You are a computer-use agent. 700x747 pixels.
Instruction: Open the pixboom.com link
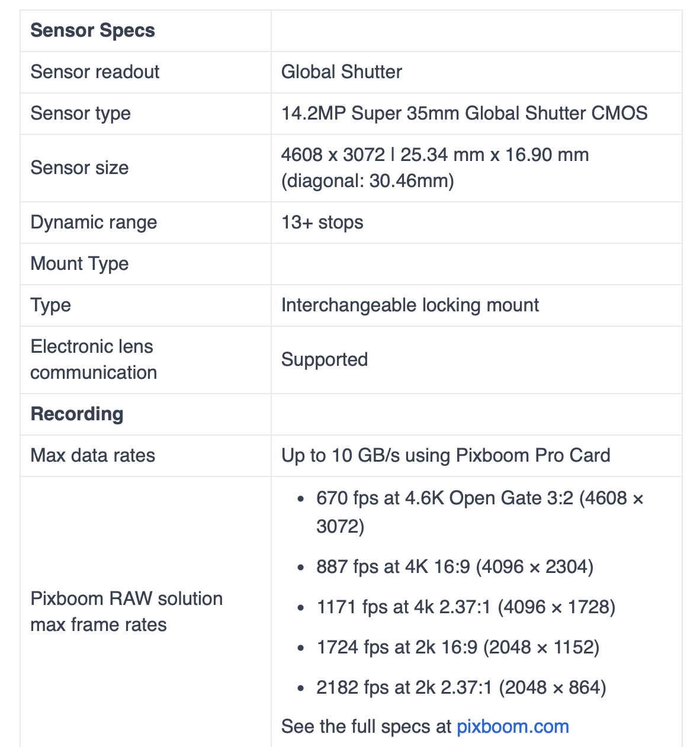click(x=512, y=726)
